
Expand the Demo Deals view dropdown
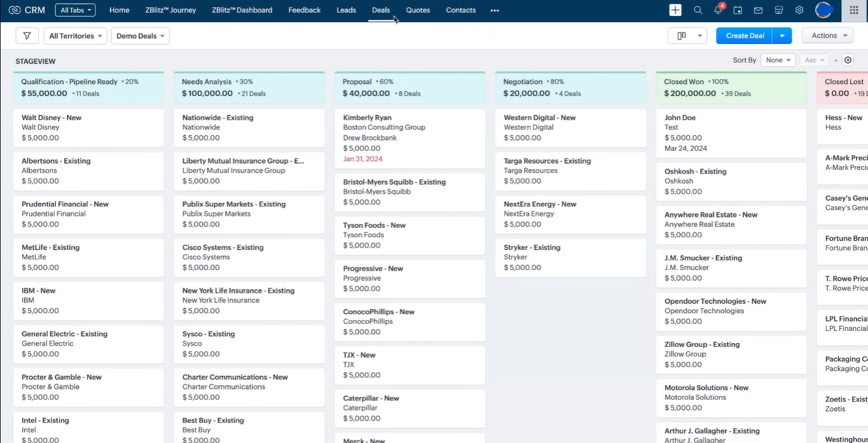tap(140, 36)
